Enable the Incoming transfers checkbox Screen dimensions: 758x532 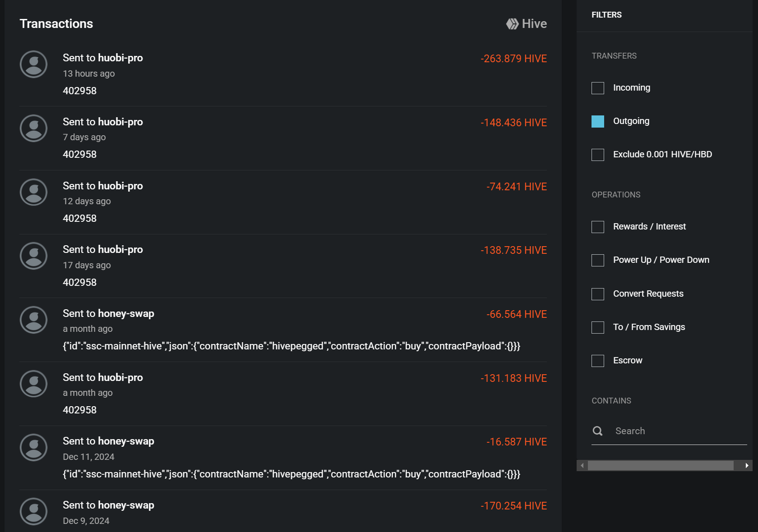click(598, 88)
